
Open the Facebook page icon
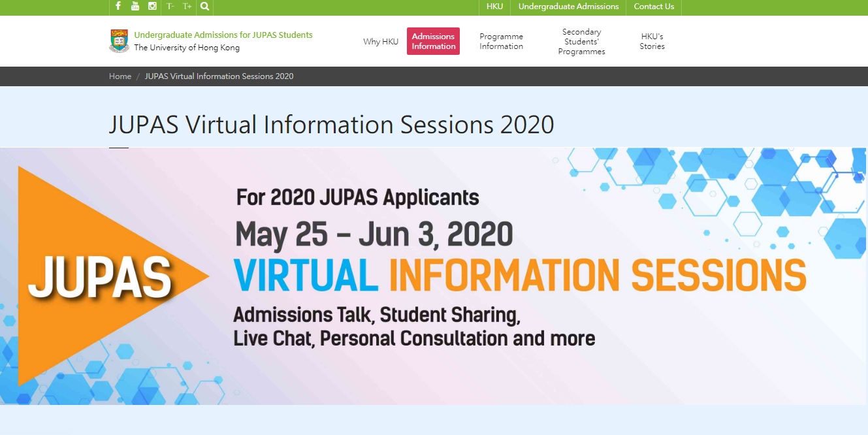pos(118,7)
